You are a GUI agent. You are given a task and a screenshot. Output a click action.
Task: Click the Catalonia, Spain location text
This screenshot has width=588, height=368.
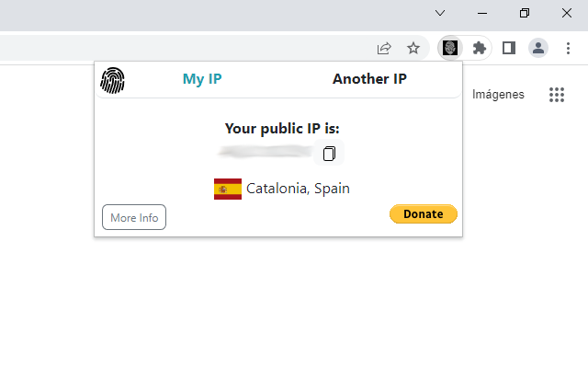pos(298,189)
